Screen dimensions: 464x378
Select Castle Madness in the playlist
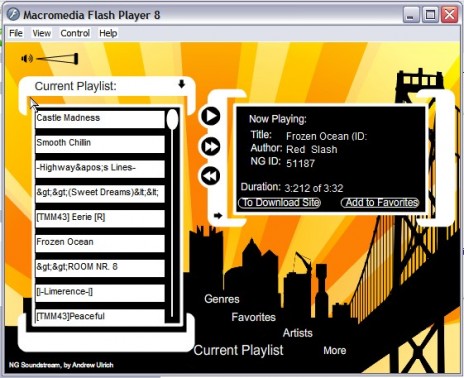point(100,119)
